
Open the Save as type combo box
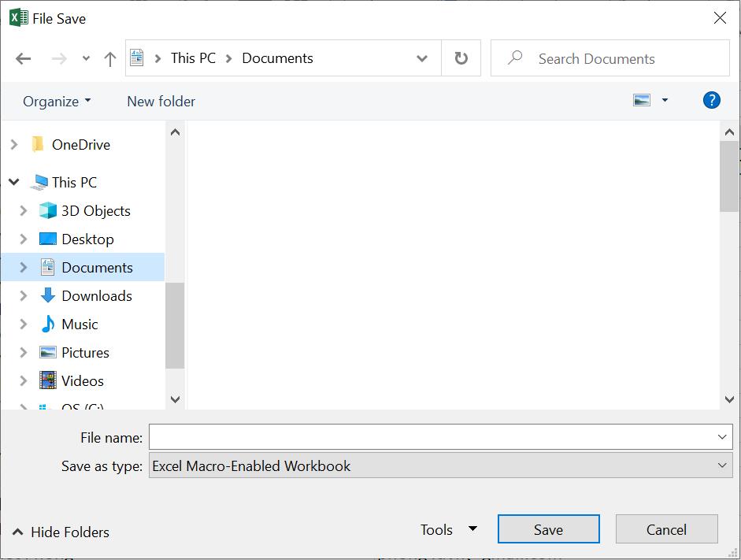tap(440, 465)
